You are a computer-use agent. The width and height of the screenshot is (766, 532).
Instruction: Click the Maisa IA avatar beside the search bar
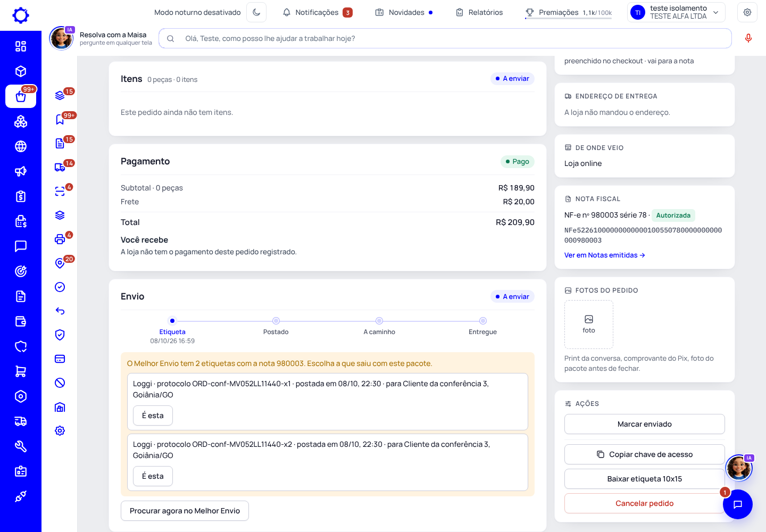pos(61,38)
